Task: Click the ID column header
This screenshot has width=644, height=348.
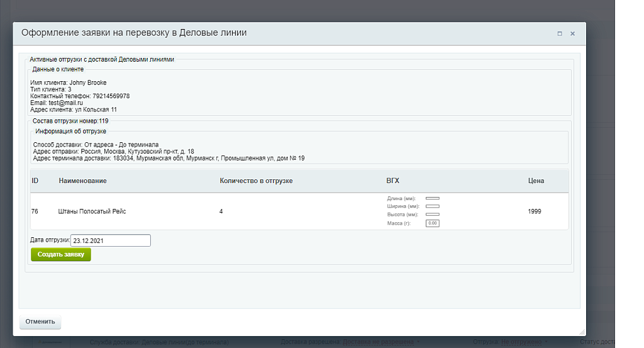Action: click(35, 181)
